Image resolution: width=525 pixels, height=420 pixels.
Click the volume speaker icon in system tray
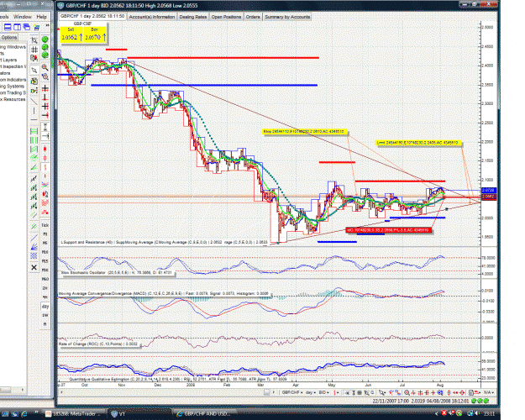pyautogui.click(x=476, y=413)
